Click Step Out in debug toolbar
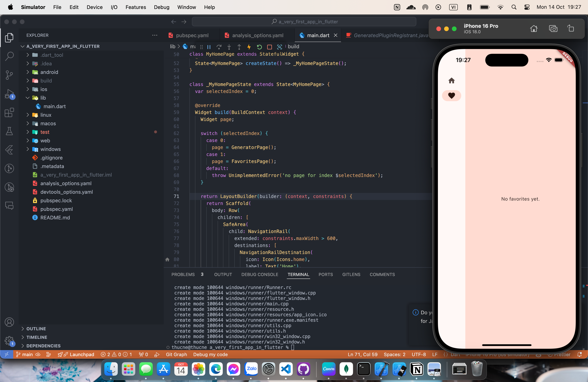 [239, 47]
